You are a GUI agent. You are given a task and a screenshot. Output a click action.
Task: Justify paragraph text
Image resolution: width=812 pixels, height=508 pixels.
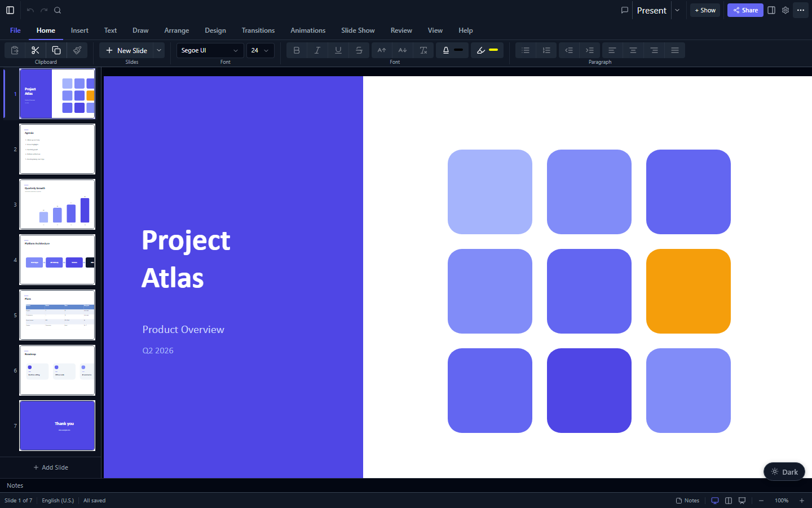point(675,50)
